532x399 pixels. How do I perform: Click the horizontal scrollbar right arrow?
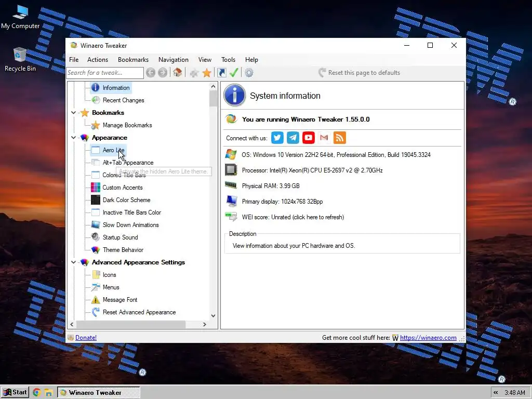coord(204,324)
